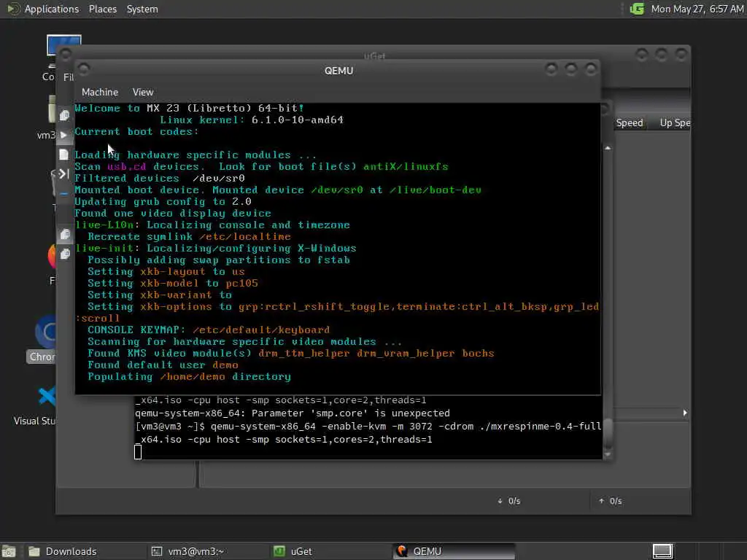Close the QEMU window
Viewport: 747px width, 560px height.
click(591, 69)
